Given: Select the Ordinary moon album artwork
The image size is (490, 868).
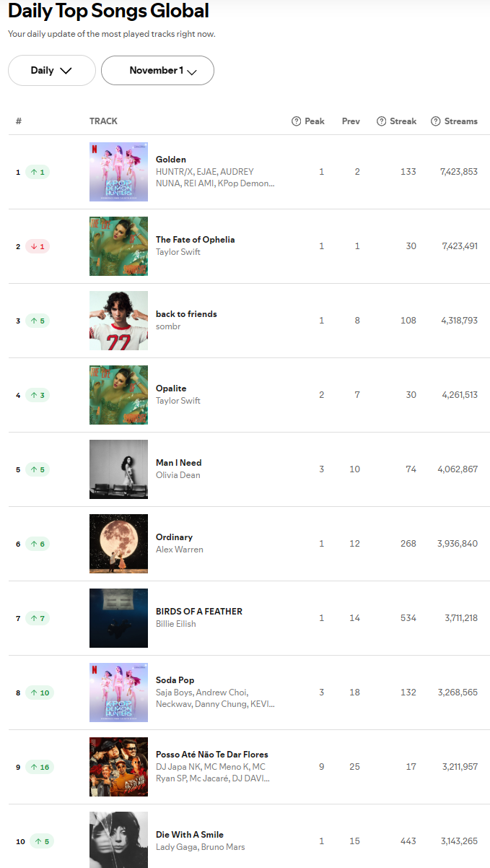Looking at the screenshot, I should tap(118, 544).
